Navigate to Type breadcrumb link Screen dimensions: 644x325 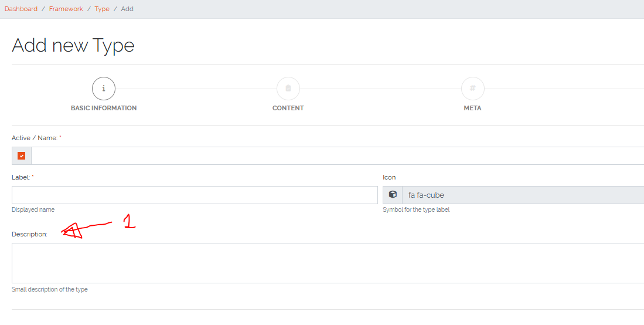coord(102,9)
